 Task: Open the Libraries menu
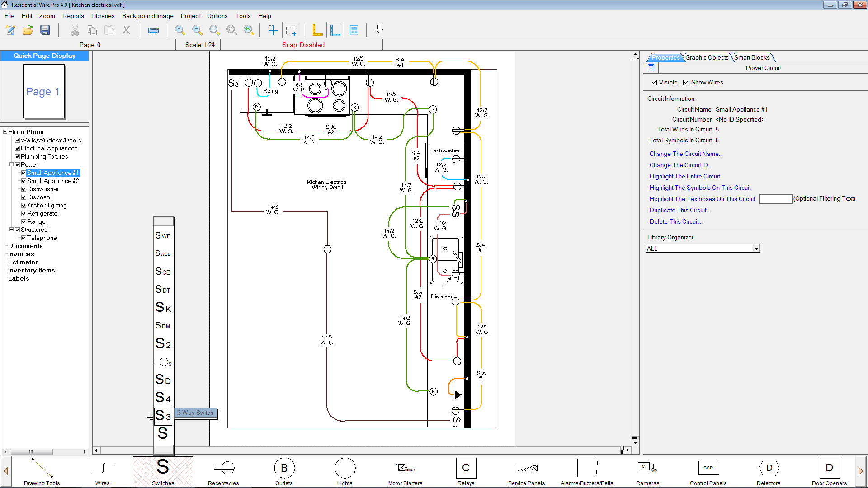(x=103, y=16)
